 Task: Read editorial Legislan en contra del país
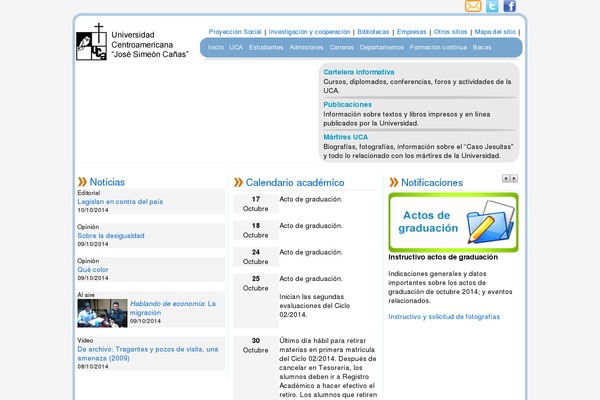click(x=120, y=202)
